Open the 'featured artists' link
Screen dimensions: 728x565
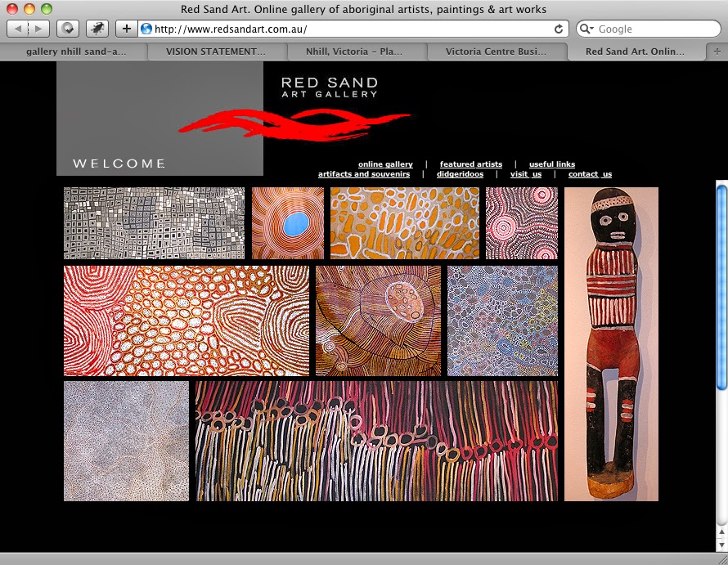point(471,164)
